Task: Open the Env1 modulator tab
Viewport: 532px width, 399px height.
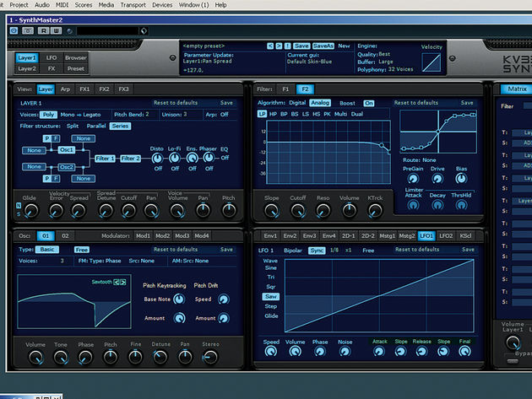Action: tap(270, 235)
